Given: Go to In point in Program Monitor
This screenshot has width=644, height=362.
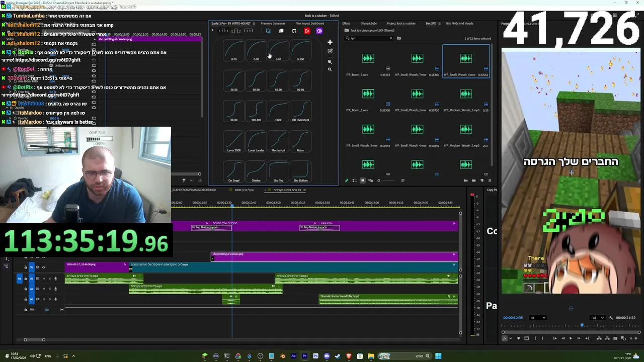Looking at the screenshot, I should (555, 338).
